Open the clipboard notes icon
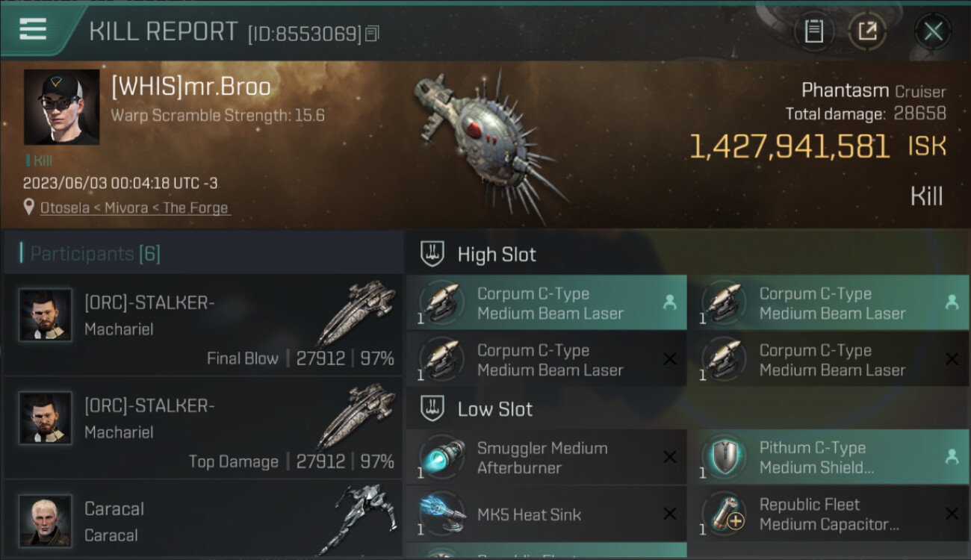This screenshot has height=560, width=971. pos(813,31)
